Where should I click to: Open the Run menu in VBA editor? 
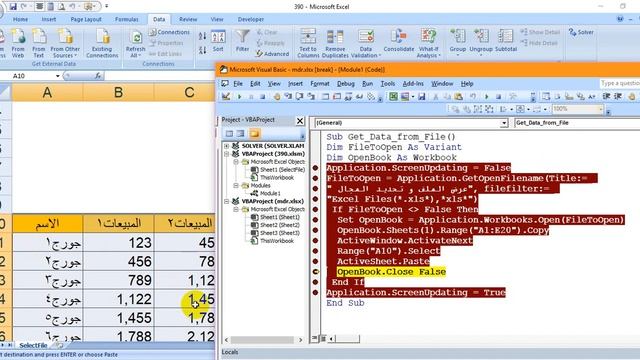point(367,84)
